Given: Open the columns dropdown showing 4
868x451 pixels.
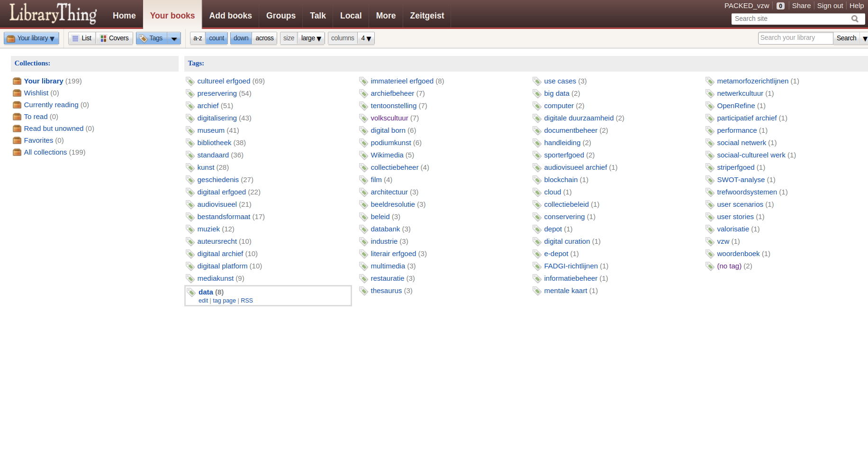Looking at the screenshot, I should pos(366,38).
